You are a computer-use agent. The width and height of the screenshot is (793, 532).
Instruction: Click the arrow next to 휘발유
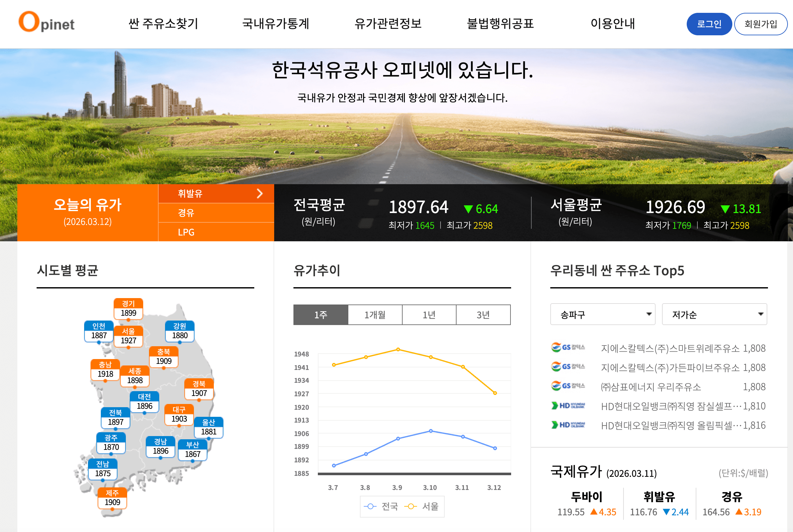pyautogui.click(x=260, y=193)
